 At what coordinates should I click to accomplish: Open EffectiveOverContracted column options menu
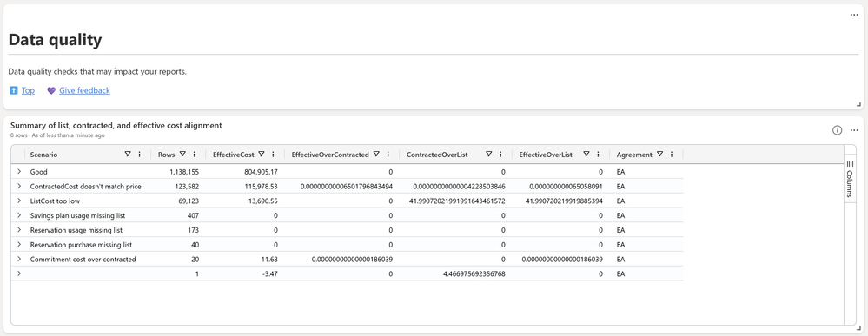388,155
